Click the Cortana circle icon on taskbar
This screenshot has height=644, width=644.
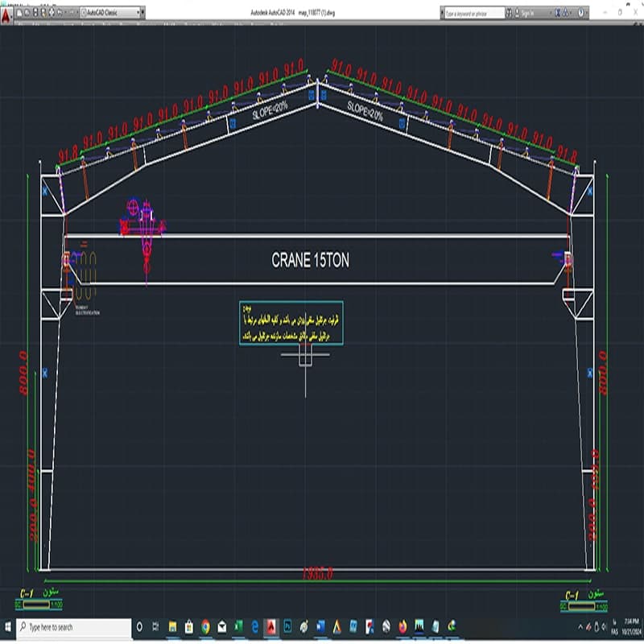[x=139, y=627]
